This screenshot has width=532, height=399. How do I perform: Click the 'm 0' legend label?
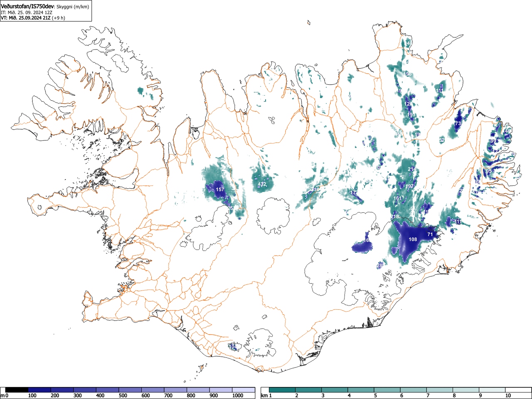pos(5,396)
